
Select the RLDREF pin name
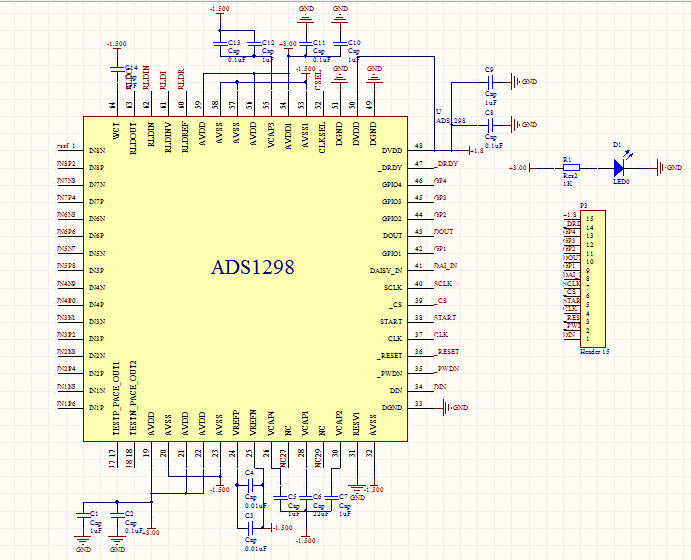[185, 137]
